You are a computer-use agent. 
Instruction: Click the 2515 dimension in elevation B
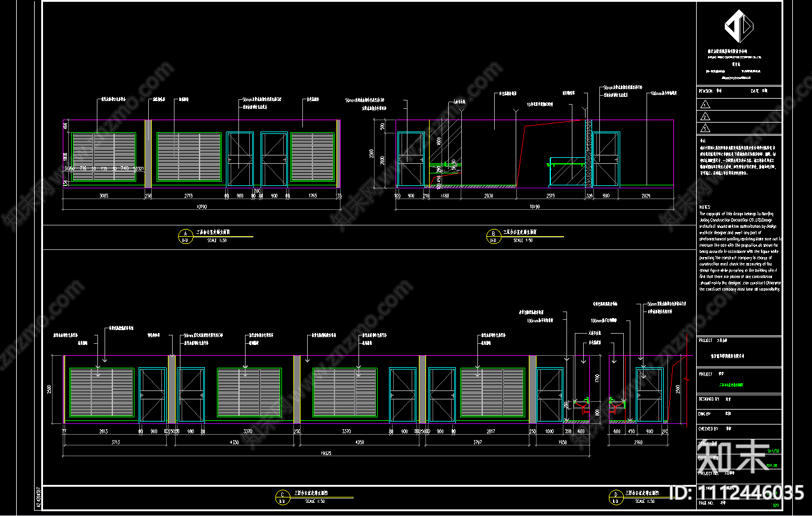click(x=550, y=196)
